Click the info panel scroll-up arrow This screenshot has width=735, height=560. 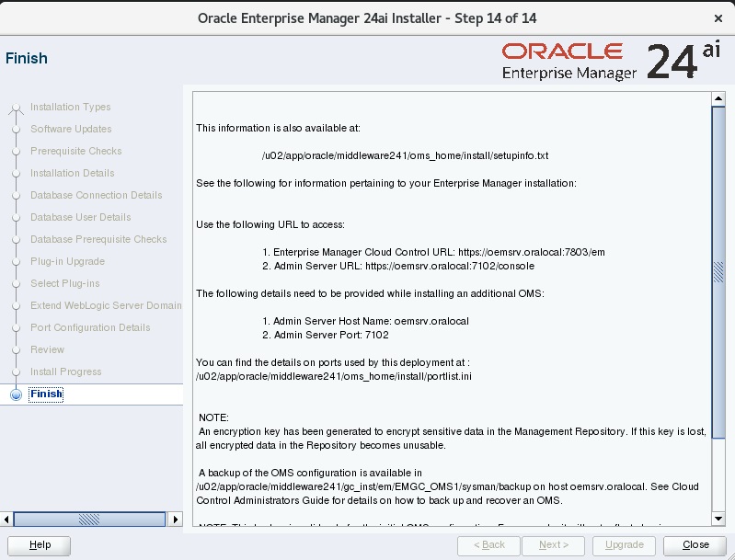718,97
